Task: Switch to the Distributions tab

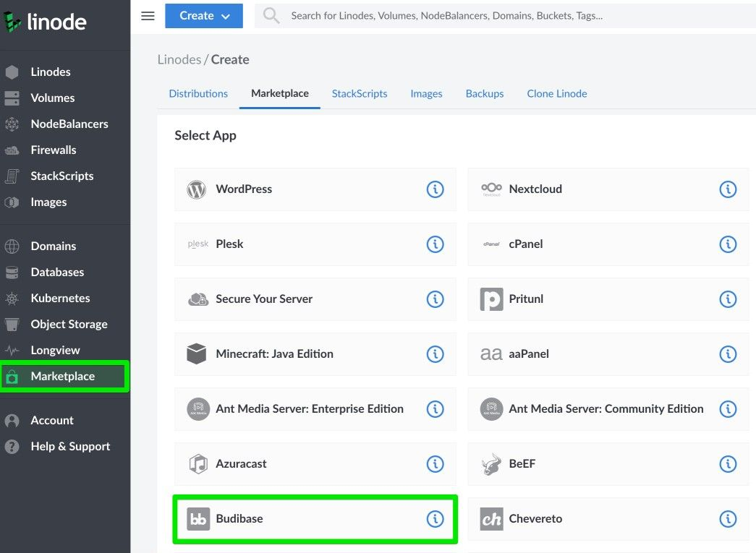Action: point(198,93)
